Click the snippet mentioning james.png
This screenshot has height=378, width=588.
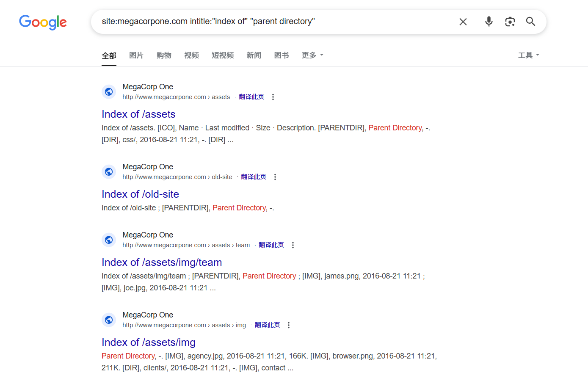263,282
